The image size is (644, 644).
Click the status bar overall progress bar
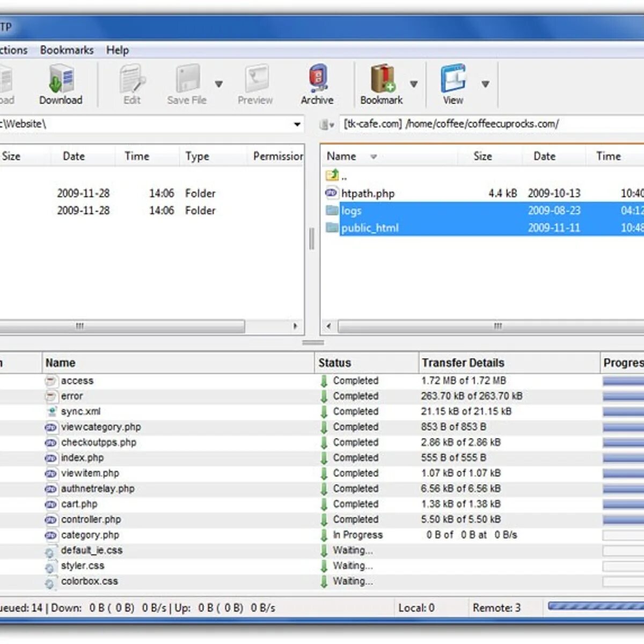point(596,606)
